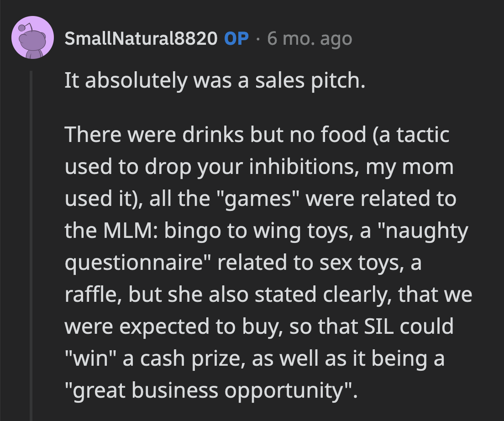
Task: Open the "6 mo. ago" timestamp permalink
Action: point(310,39)
